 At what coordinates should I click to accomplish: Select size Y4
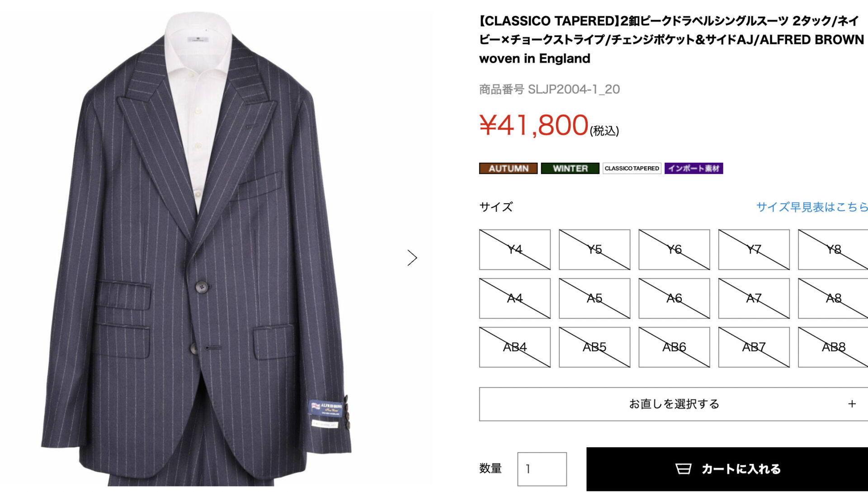[x=515, y=249]
